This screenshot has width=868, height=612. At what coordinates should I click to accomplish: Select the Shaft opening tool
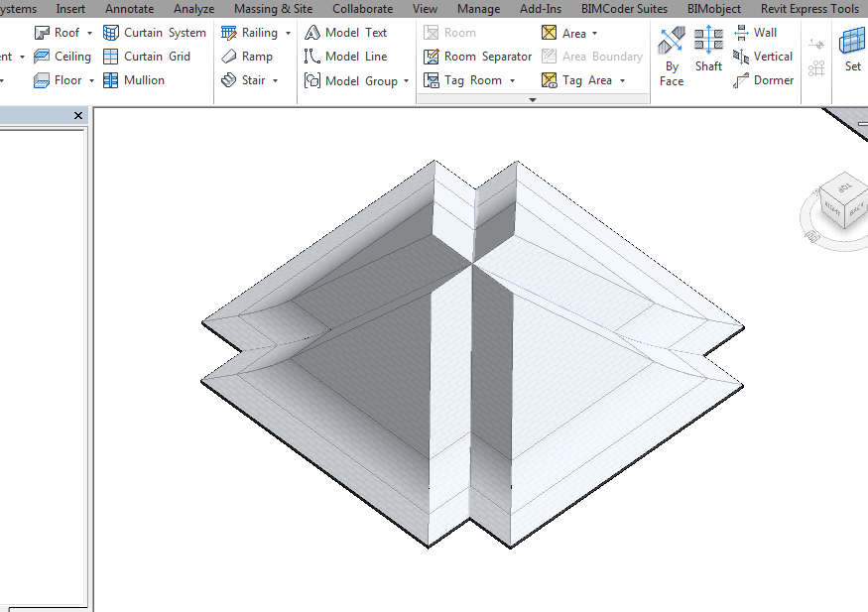coord(708,50)
